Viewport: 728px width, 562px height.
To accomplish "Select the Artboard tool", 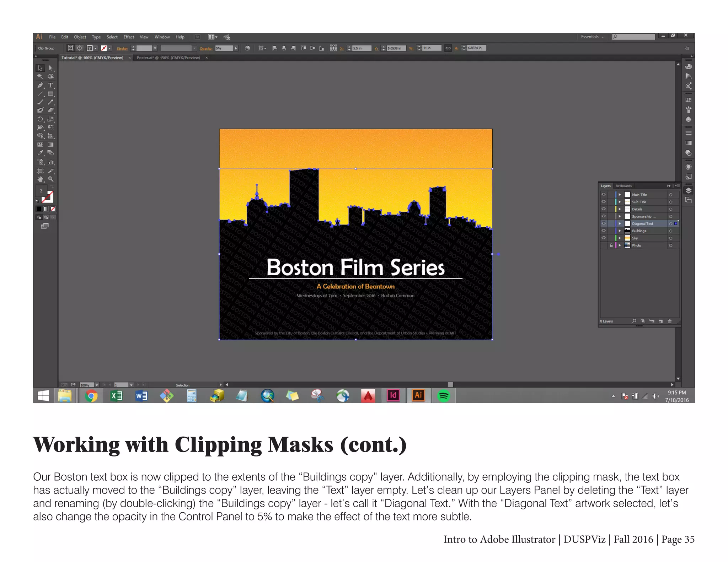I will click(x=40, y=171).
